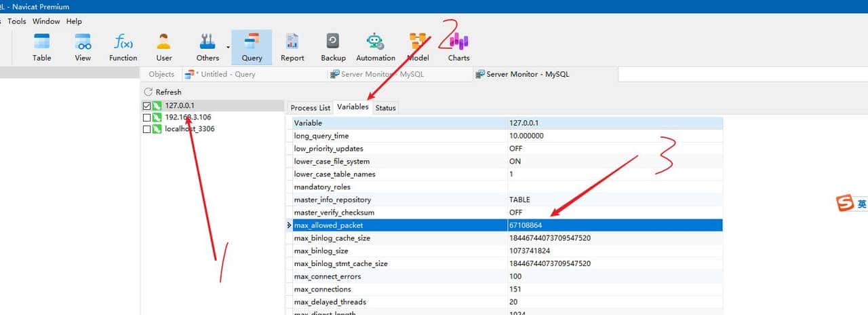Switch to the Process List tab

point(310,108)
